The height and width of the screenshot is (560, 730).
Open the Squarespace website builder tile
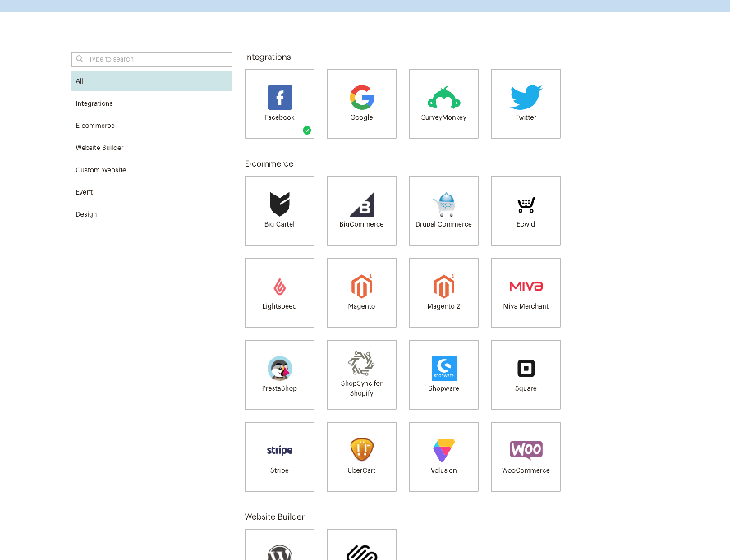click(x=361, y=544)
